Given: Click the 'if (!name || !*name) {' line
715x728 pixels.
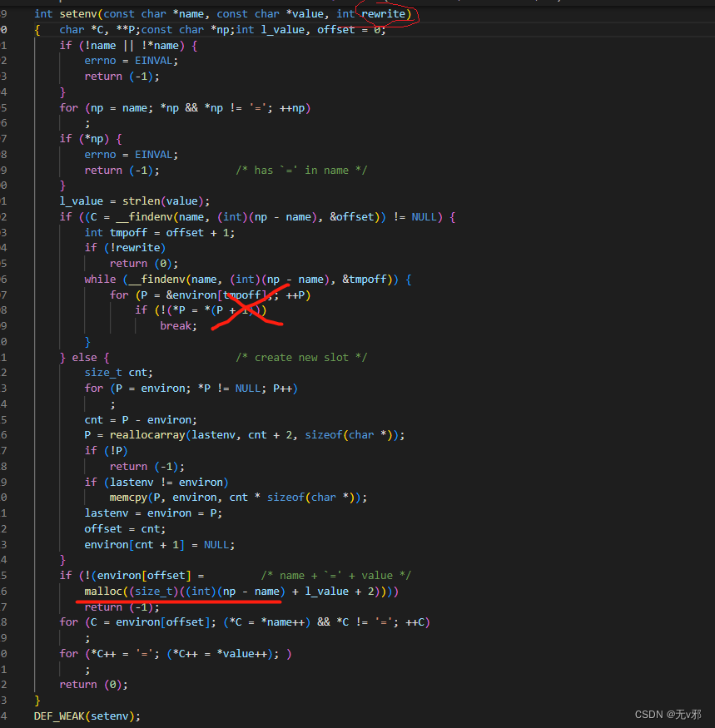Looking at the screenshot, I should pos(128,46).
